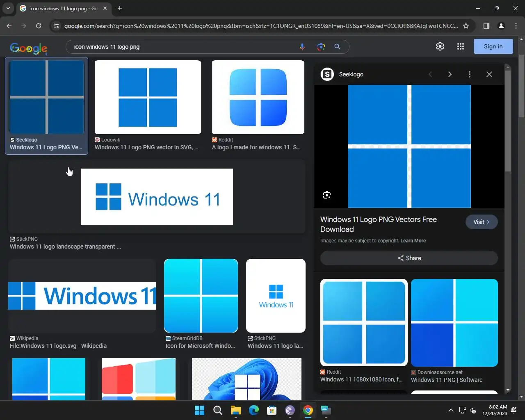Open Chrome three-dot menu
The height and width of the screenshot is (420, 525).
[x=516, y=26]
